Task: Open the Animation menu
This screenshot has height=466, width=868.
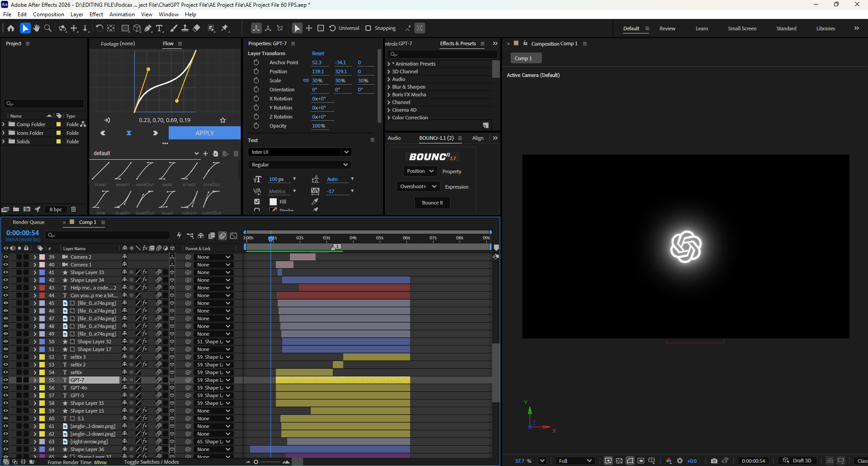Action: [122, 14]
